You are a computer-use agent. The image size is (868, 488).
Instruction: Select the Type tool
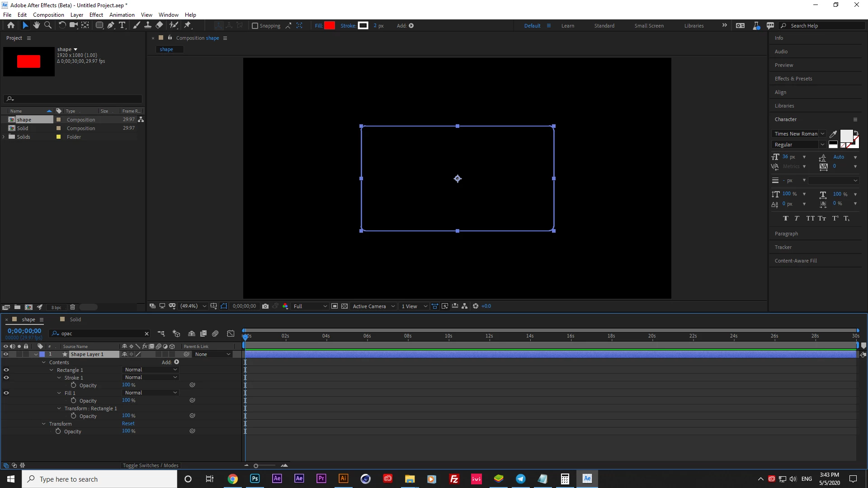pos(122,25)
